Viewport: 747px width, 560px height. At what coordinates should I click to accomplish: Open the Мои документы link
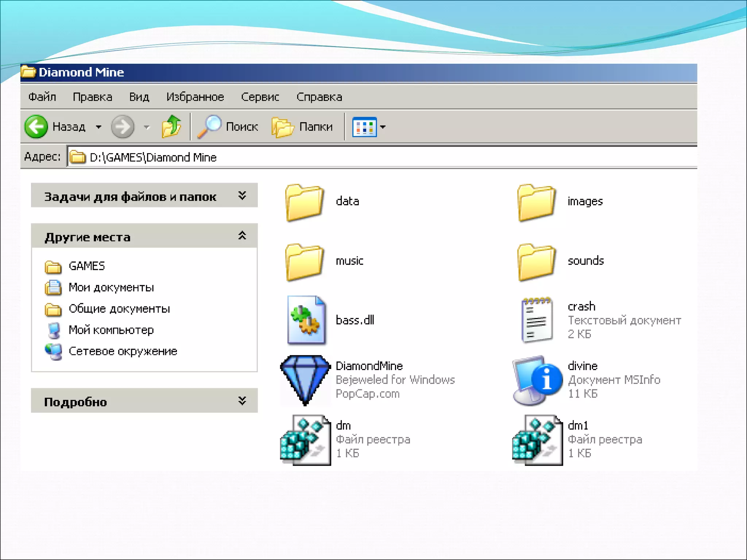(x=111, y=288)
